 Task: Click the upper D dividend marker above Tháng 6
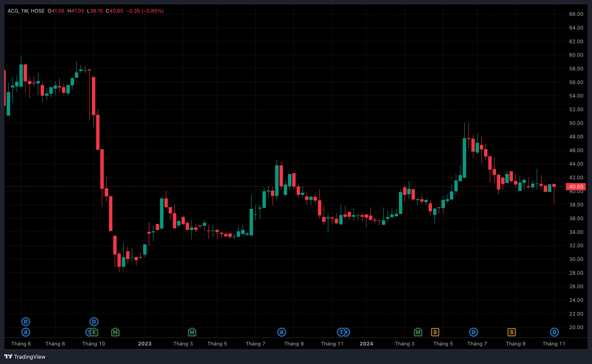tap(26, 322)
